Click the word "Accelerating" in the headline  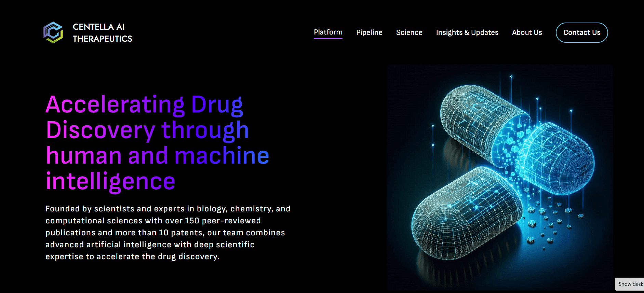pyautogui.click(x=115, y=104)
